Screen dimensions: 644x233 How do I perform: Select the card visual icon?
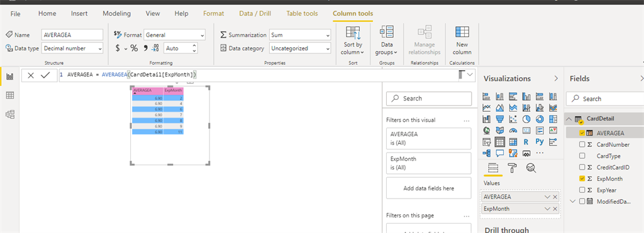pyautogui.click(x=526, y=131)
